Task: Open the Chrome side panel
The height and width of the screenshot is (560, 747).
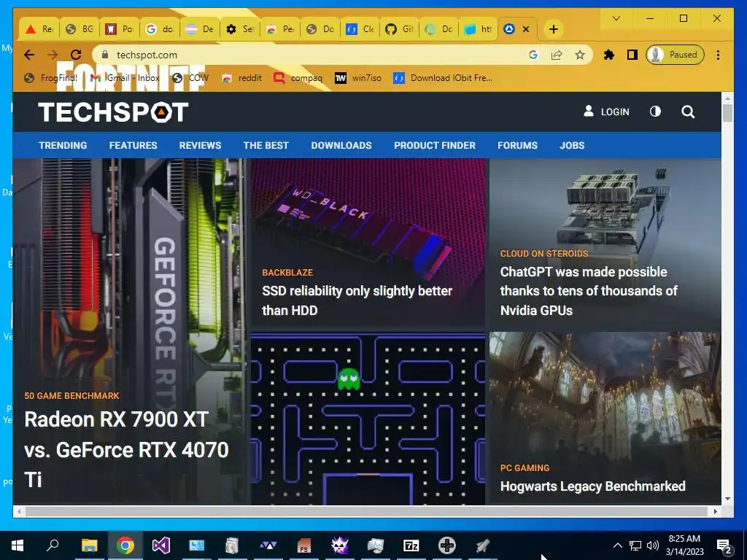Action: tap(632, 55)
